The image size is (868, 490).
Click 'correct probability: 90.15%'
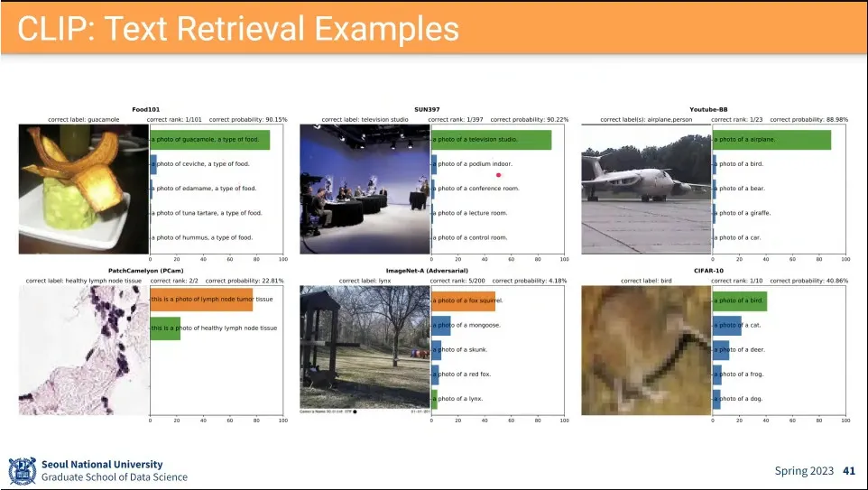(x=248, y=120)
